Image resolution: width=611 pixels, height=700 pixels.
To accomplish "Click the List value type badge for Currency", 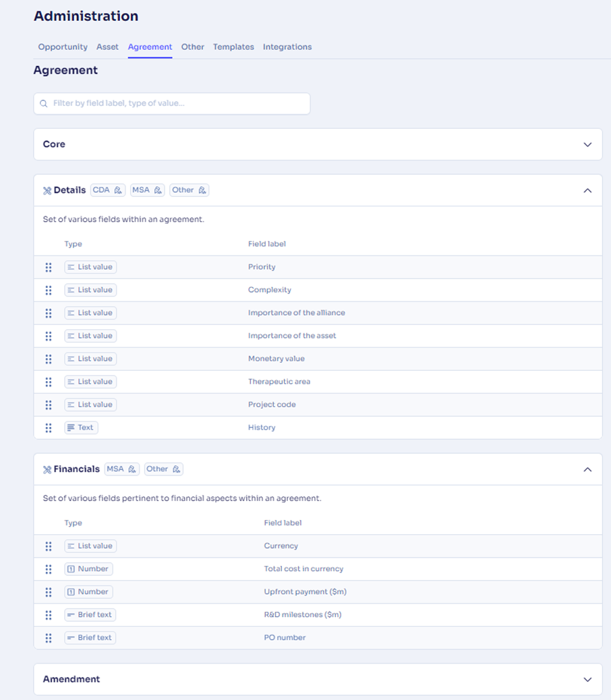I will (90, 546).
